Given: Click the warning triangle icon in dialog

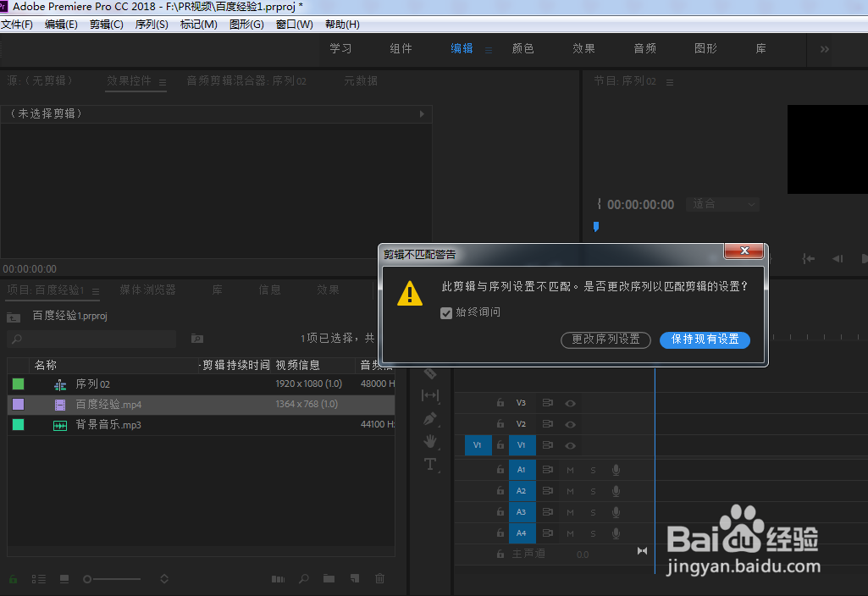Looking at the screenshot, I should pos(410,293).
